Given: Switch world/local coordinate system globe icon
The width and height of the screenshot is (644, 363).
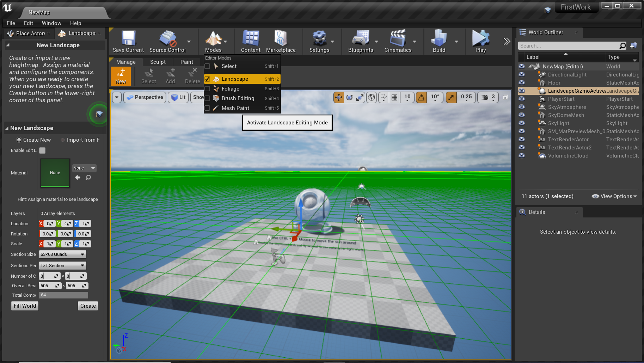Looking at the screenshot, I should [x=372, y=97].
